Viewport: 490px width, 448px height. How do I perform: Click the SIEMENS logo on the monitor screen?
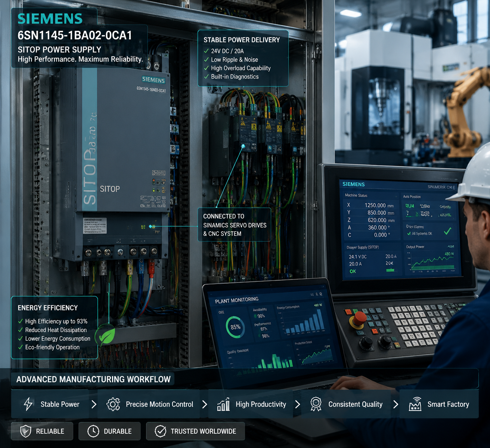(354, 184)
